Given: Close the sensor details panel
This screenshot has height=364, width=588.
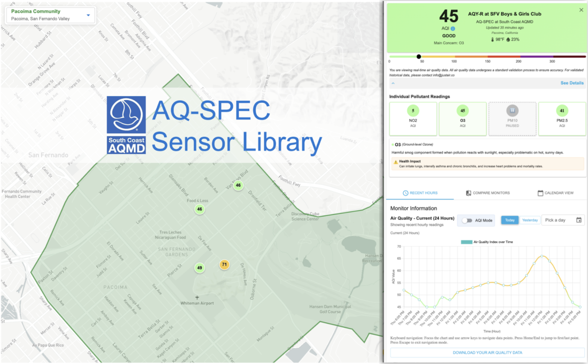Looking at the screenshot, I should (x=581, y=10).
